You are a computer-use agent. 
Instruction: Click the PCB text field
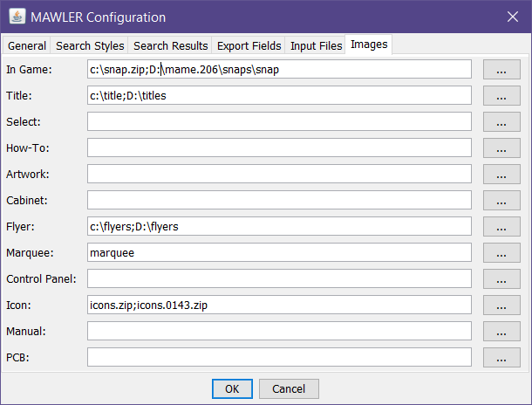[279, 357]
